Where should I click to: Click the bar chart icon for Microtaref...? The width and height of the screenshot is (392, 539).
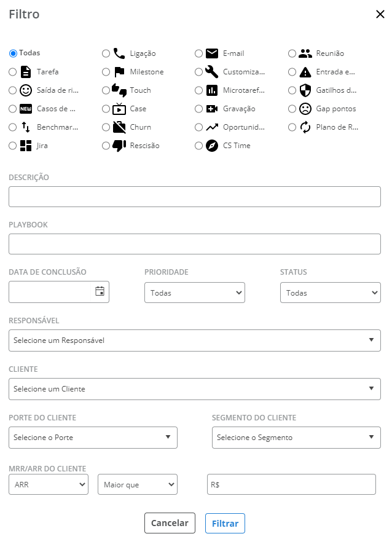pos(212,90)
